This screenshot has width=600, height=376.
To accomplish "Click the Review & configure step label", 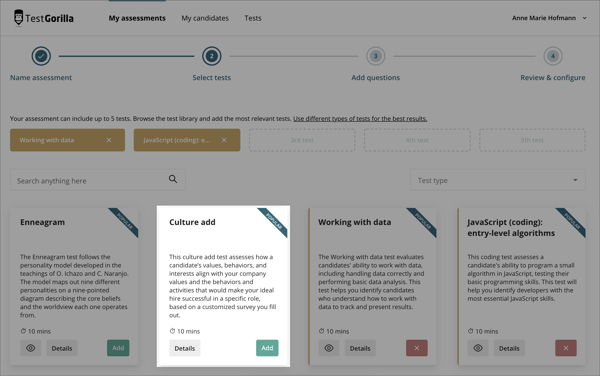I will click(x=553, y=78).
